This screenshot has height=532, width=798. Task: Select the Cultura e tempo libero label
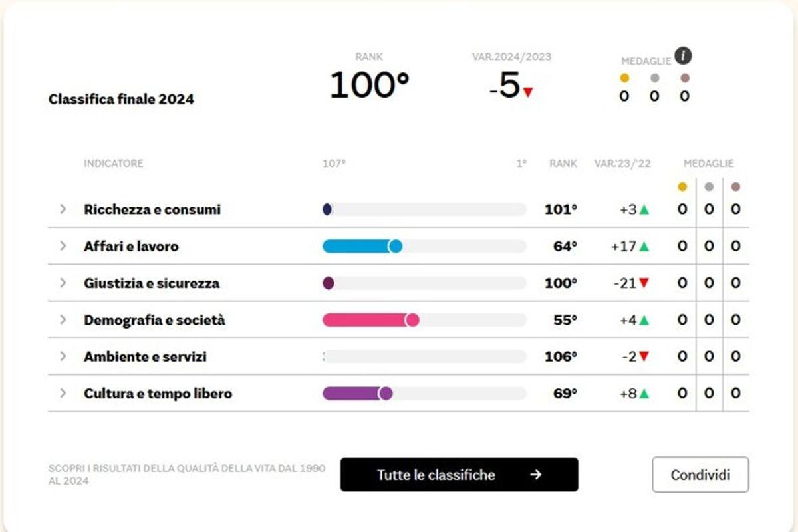(x=158, y=393)
